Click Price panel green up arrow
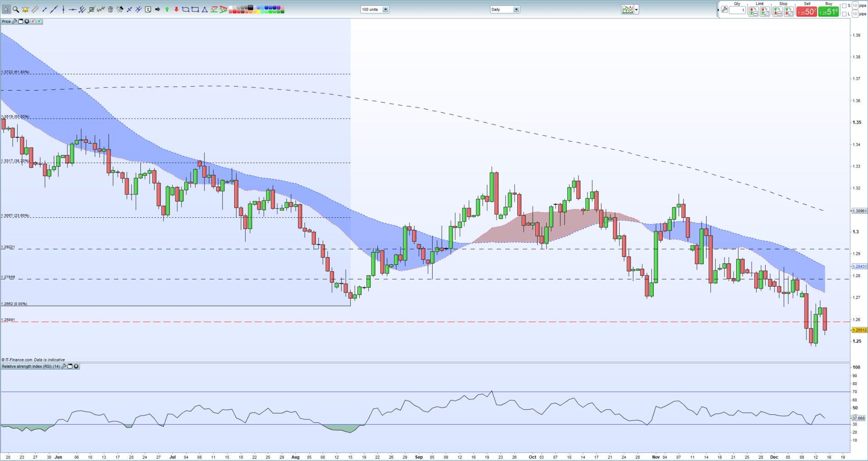 39,21
